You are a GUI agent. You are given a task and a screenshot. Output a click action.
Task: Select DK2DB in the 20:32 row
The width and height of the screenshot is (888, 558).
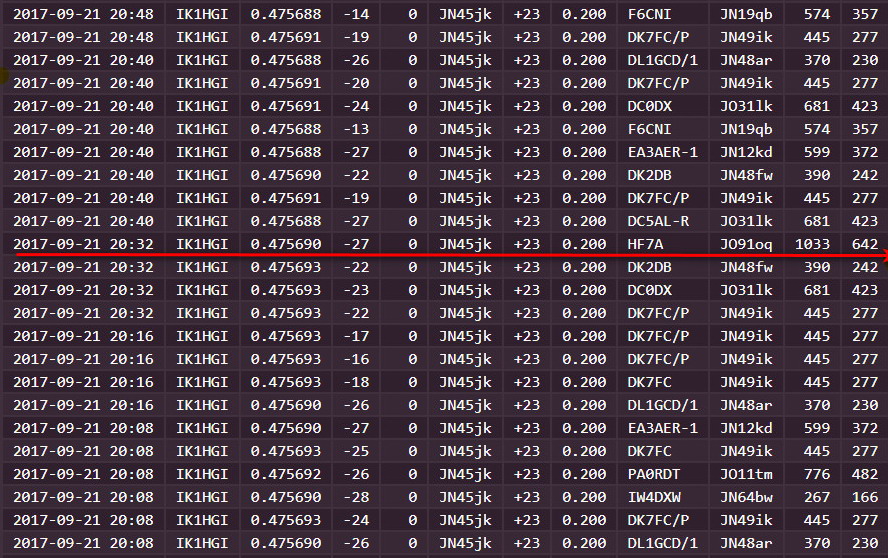click(x=649, y=267)
